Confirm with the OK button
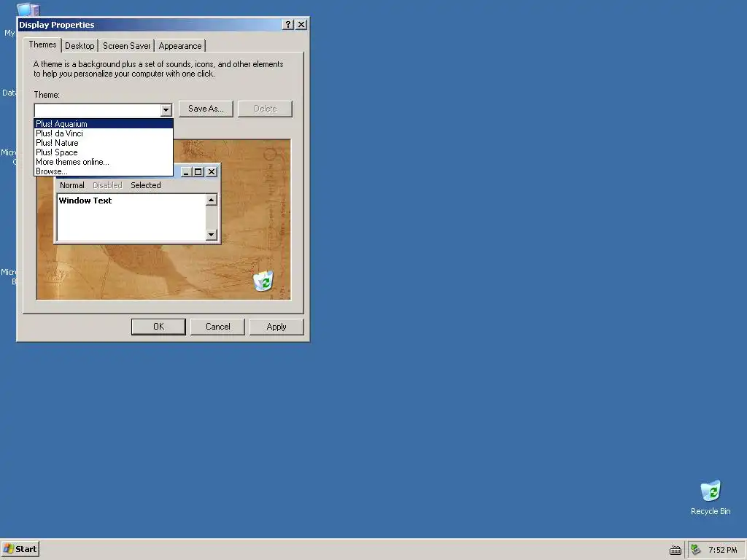The width and height of the screenshot is (747, 560). click(x=158, y=327)
